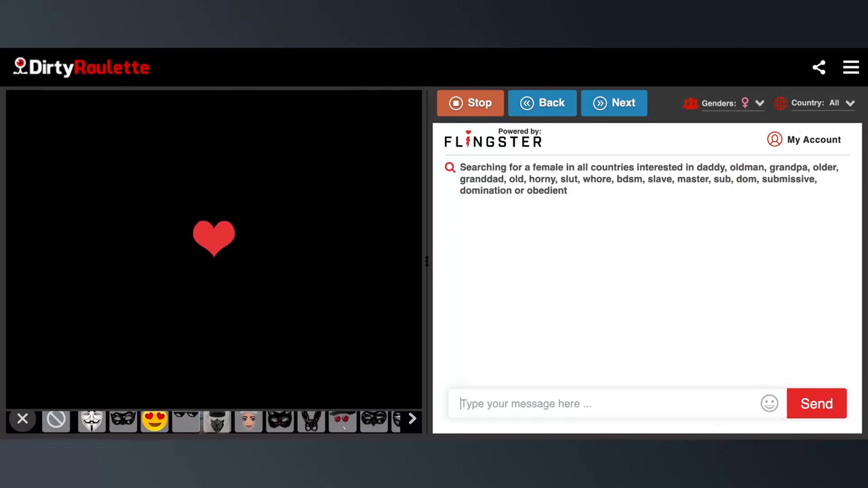Viewport: 868px width, 488px height.
Task: Select the hat with black face mask
Action: click(216, 420)
